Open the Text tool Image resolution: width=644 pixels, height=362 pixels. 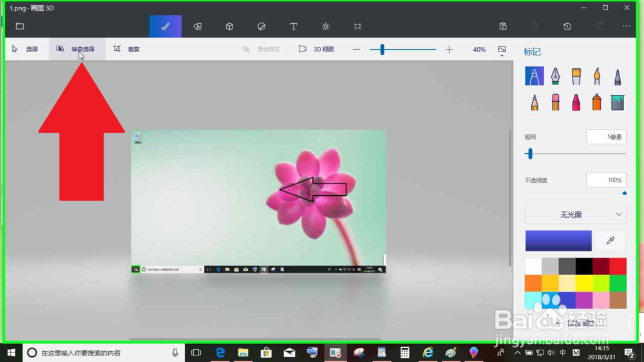294,26
